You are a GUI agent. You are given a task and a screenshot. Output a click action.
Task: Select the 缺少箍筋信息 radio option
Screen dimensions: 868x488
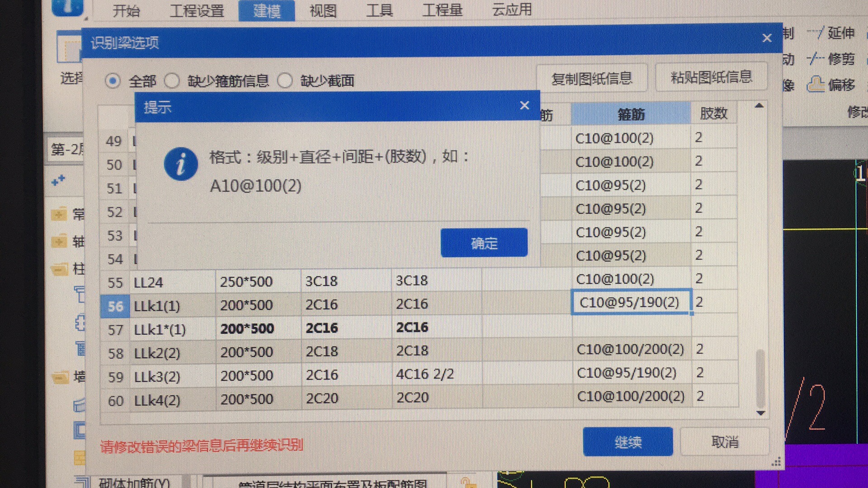point(172,81)
